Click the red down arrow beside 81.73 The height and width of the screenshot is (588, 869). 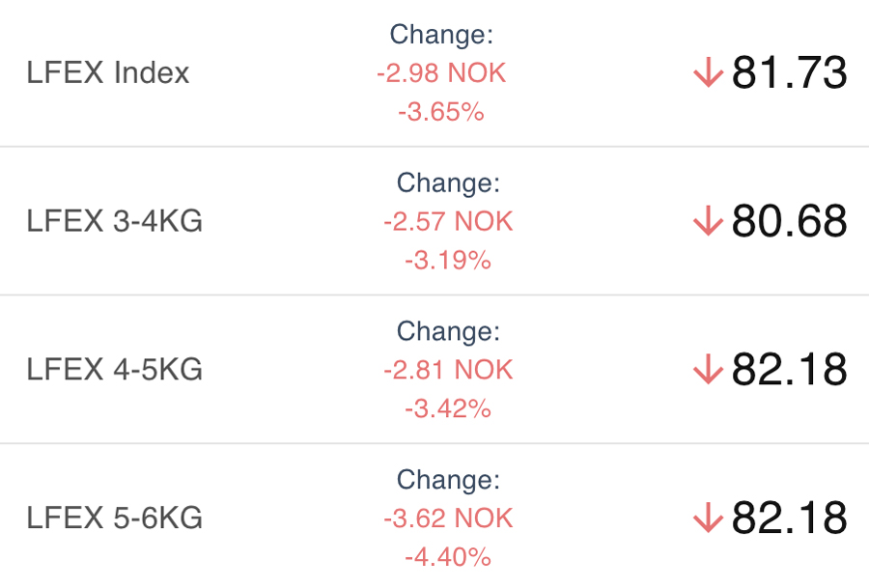pyautogui.click(x=708, y=73)
